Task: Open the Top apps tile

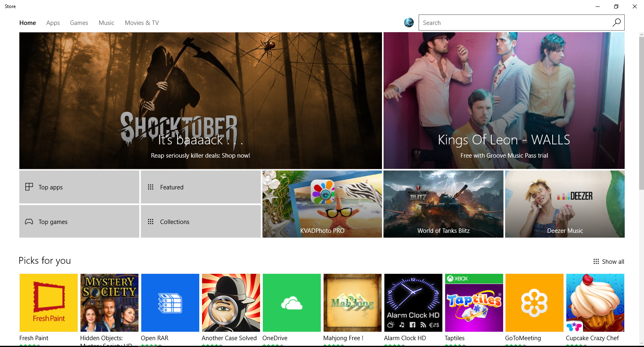Action: click(x=79, y=187)
